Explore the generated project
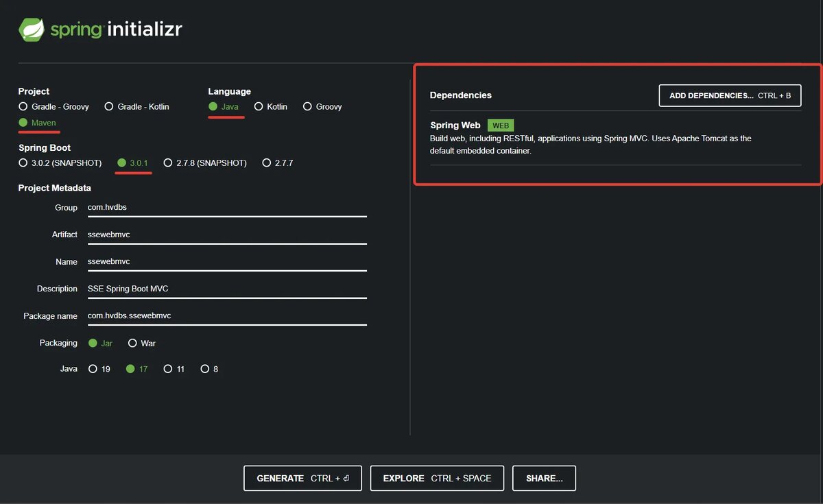The height and width of the screenshot is (504, 823). click(437, 478)
